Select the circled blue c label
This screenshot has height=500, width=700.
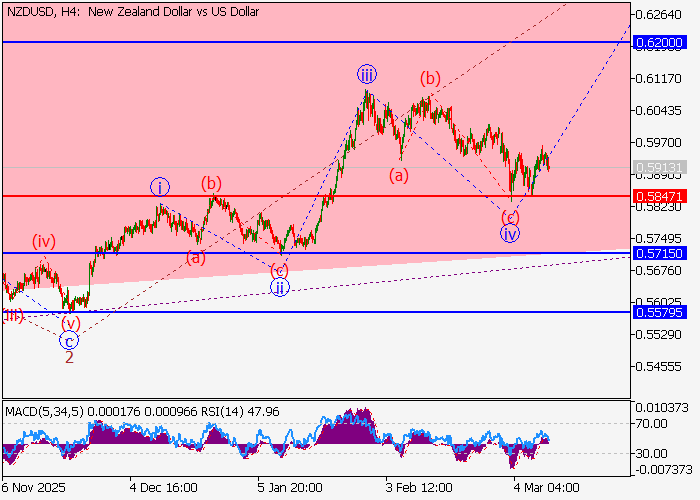click(x=70, y=340)
